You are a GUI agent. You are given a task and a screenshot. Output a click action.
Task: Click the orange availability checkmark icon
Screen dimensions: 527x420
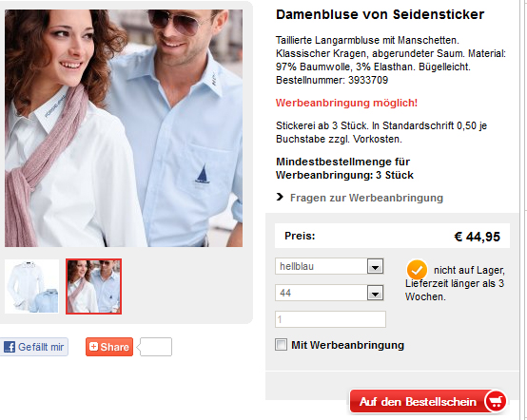click(x=417, y=270)
